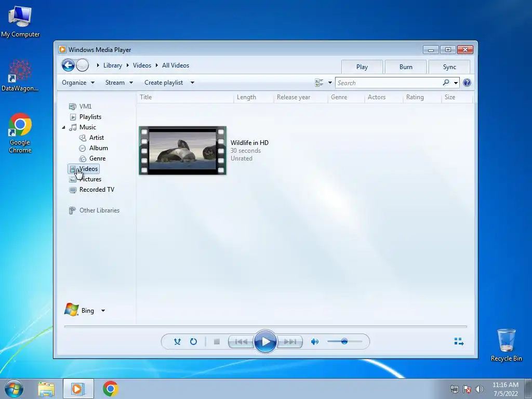Open the Stream menu
532x399 pixels.
[x=119, y=83]
